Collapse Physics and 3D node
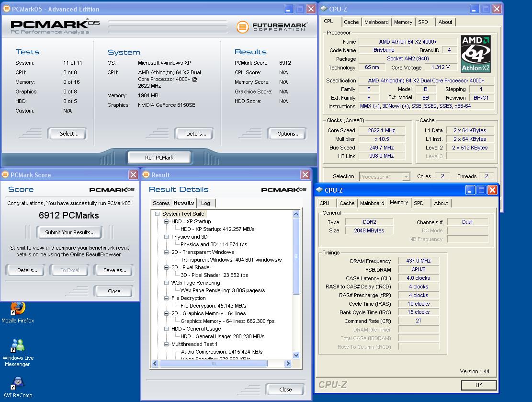The height and width of the screenshot is (402, 532). click(166, 237)
